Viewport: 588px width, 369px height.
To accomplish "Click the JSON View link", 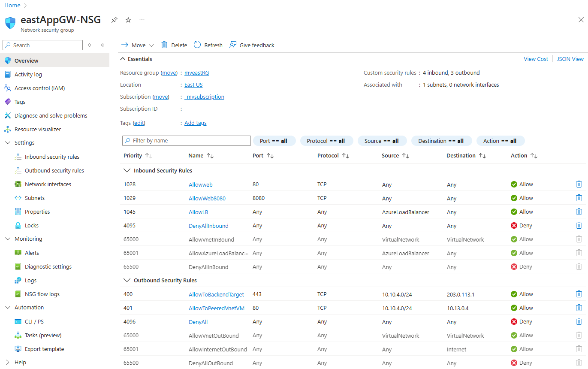I will click(x=570, y=59).
